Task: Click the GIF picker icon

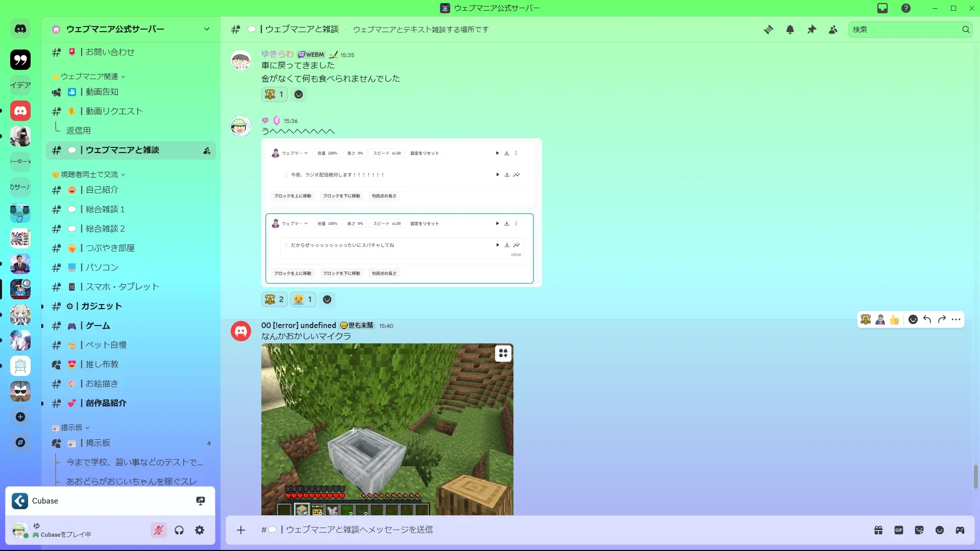Action: pos(899,530)
